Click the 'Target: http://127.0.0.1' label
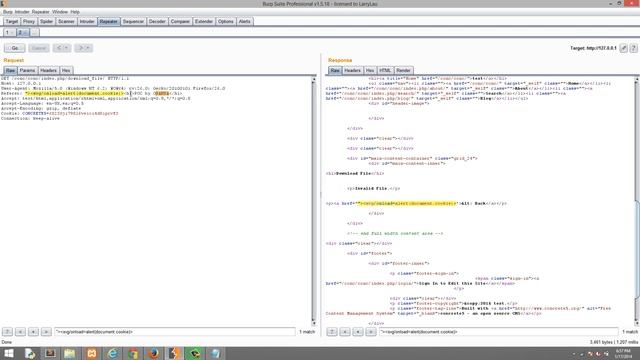The height and width of the screenshot is (360, 640). click(593, 48)
